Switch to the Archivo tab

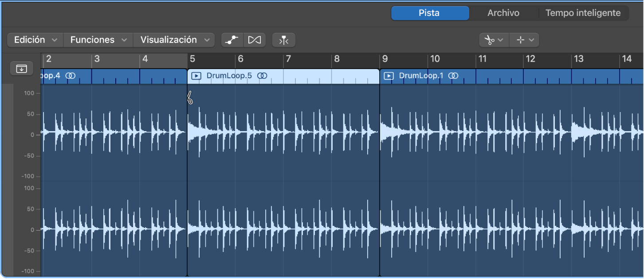coord(503,12)
